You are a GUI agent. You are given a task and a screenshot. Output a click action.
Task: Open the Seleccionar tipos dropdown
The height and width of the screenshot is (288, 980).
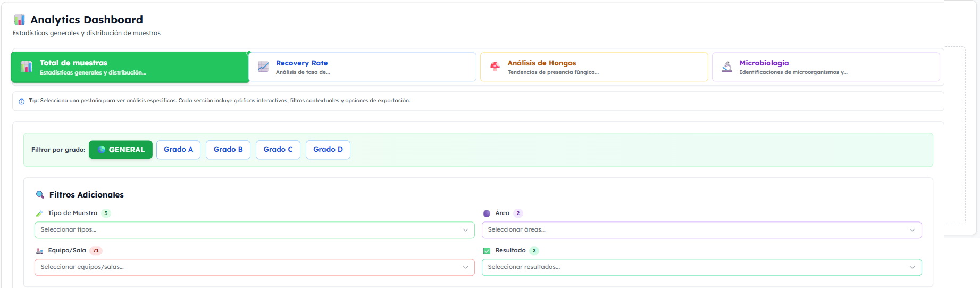tap(254, 230)
